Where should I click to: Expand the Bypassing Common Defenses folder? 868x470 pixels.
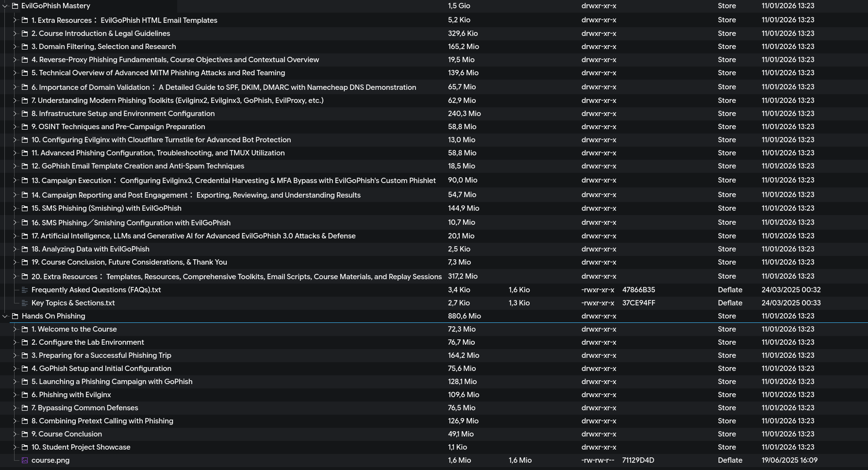pyautogui.click(x=15, y=408)
